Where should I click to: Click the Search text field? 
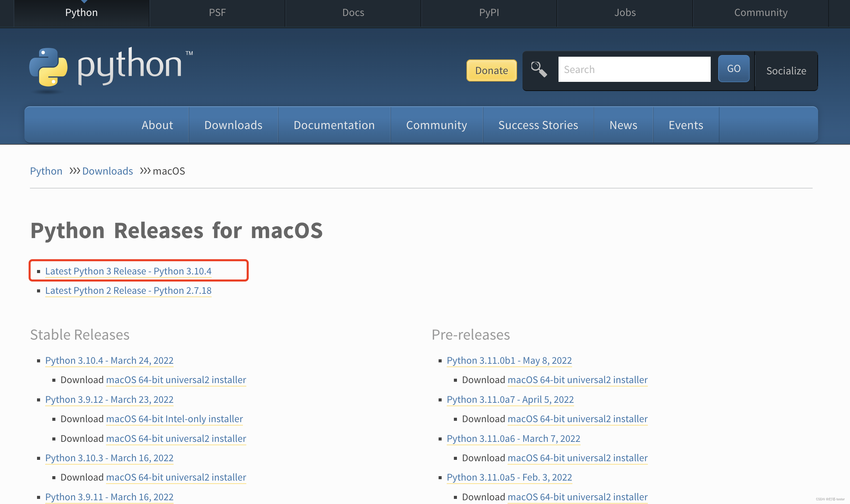pyautogui.click(x=634, y=69)
